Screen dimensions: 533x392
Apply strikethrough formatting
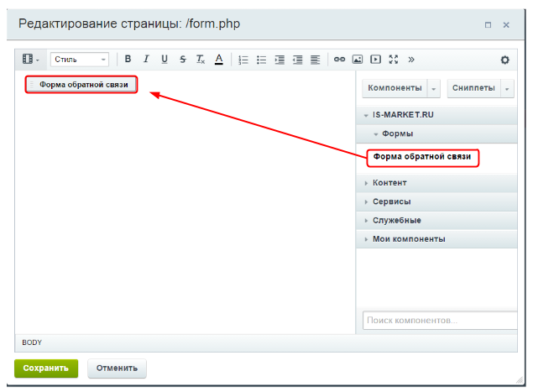[182, 60]
